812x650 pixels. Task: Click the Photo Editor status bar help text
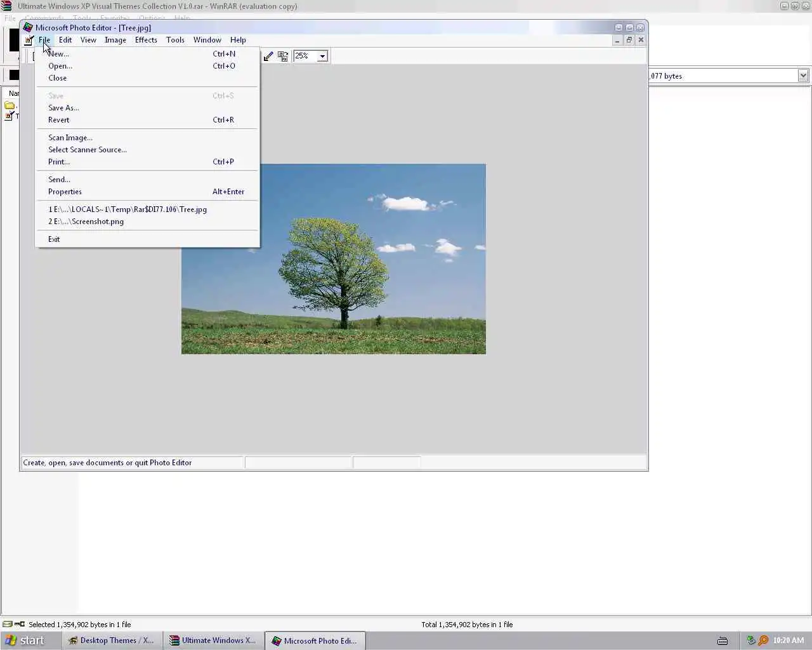point(107,463)
